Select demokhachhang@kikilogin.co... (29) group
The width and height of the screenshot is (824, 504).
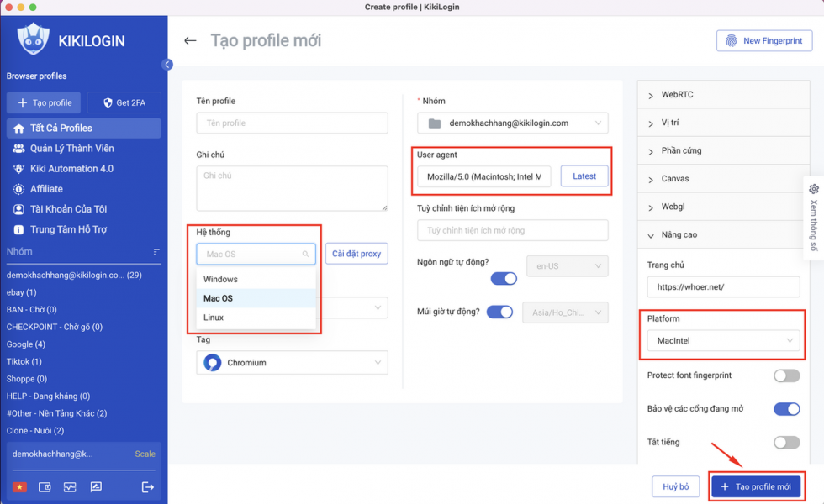tap(74, 276)
